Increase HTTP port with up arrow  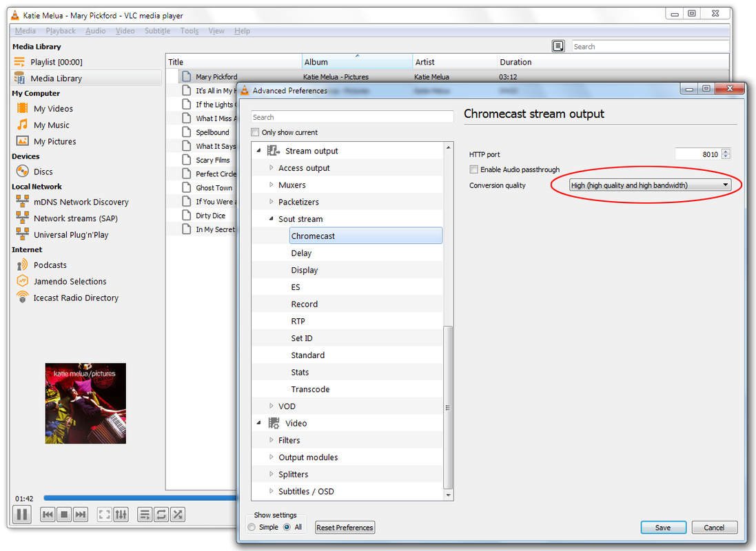coord(726,151)
